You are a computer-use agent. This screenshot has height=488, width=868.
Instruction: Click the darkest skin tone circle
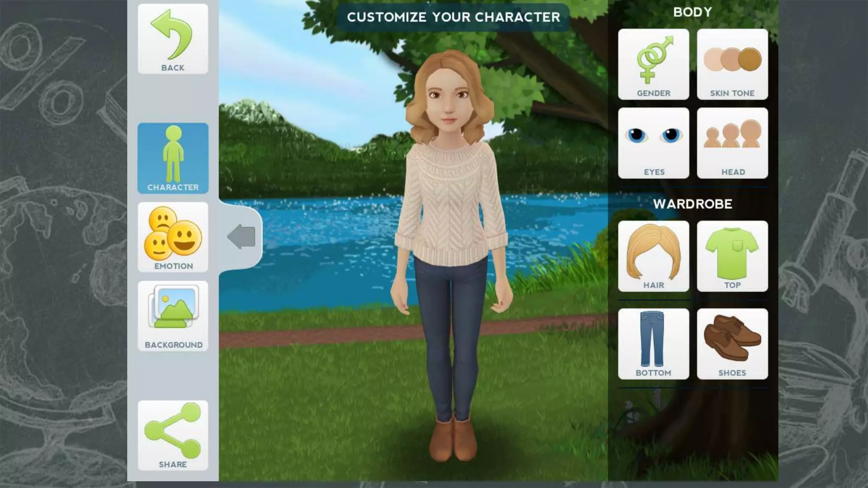(x=749, y=59)
